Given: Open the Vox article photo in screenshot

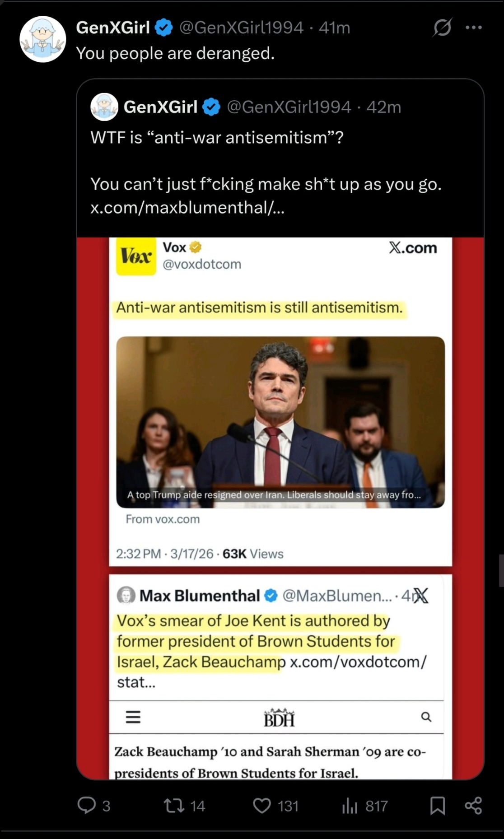Looking at the screenshot, I should point(280,422).
